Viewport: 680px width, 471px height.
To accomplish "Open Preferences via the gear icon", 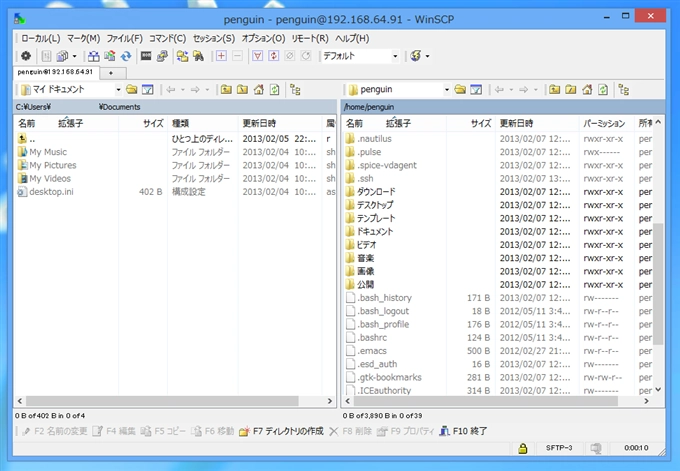I will pos(26,56).
